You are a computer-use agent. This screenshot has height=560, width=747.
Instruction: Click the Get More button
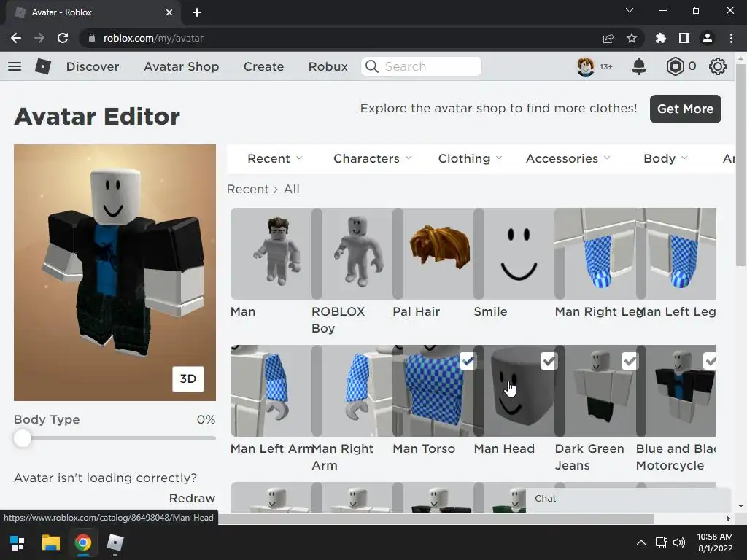(685, 109)
